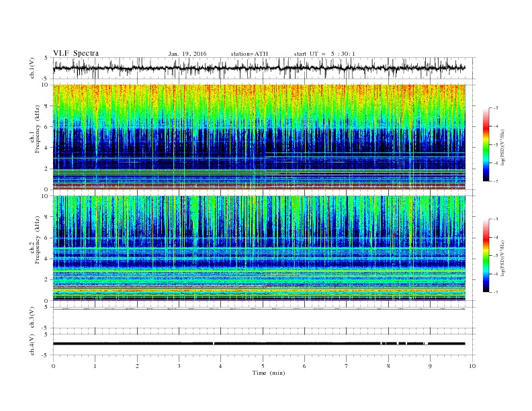Click the time axis tick label "0"

point(53,366)
